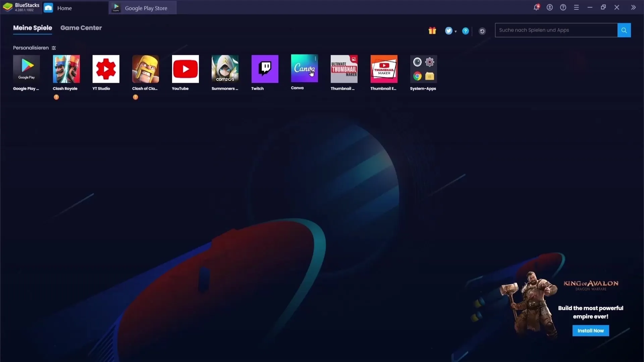Open the System-Apps folder
The height and width of the screenshot is (362, 644).
click(423, 69)
